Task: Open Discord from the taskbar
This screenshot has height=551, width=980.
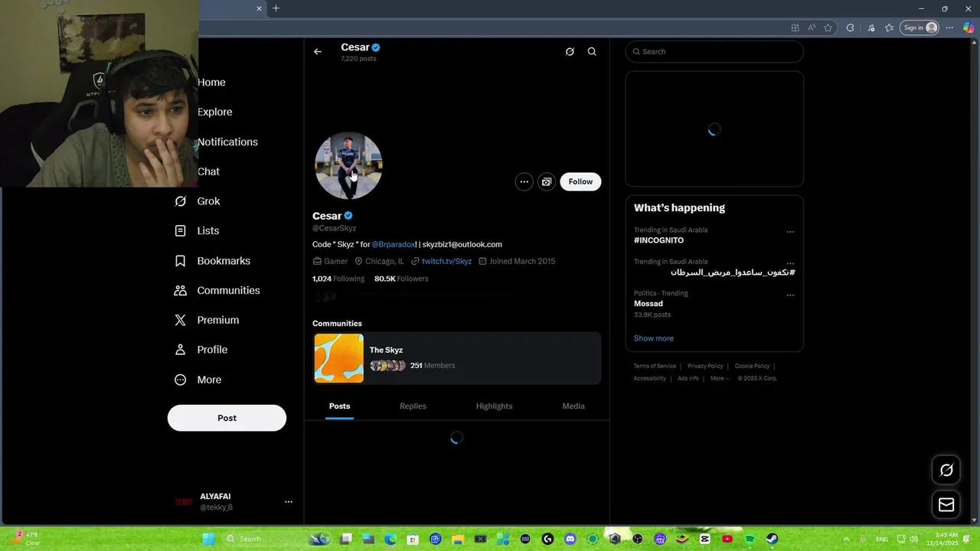Action: [x=570, y=539]
